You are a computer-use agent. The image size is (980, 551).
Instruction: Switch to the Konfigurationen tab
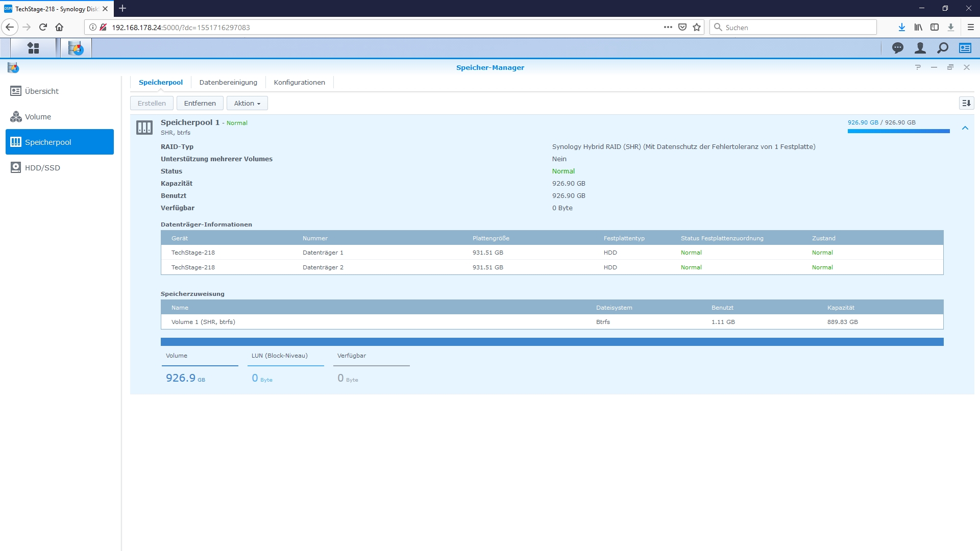tap(299, 82)
